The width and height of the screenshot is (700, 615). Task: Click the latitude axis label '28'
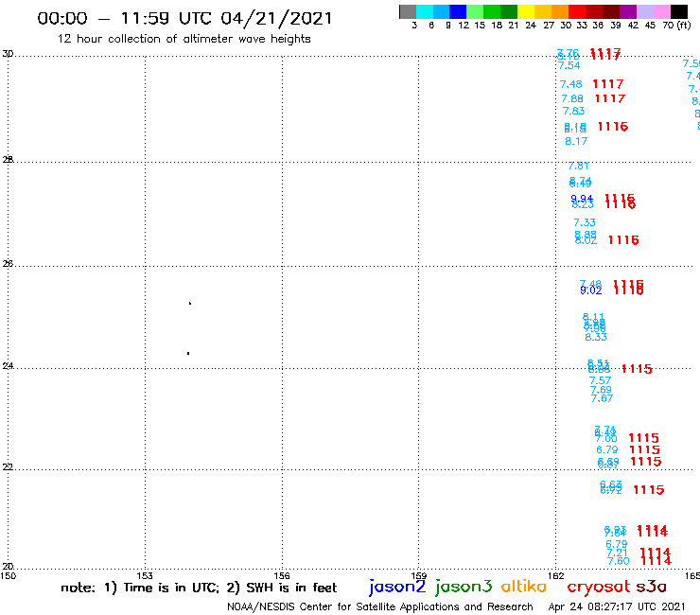(x=8, y=160)
